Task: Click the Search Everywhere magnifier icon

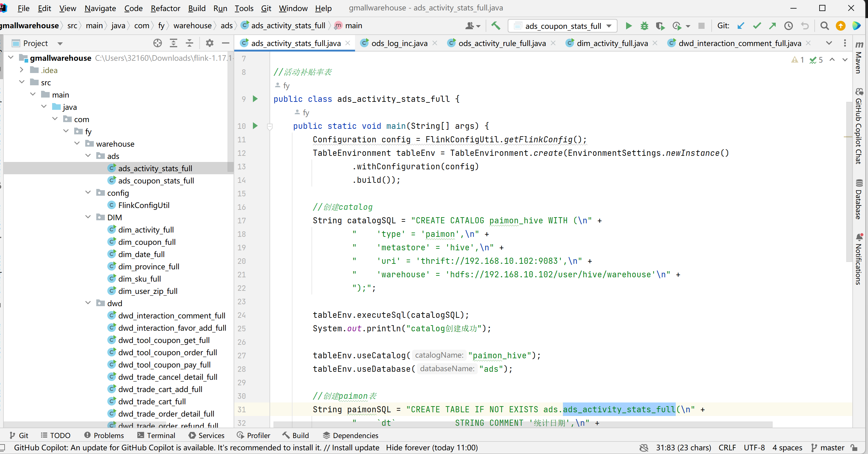Action: click(x=824, y=26)
